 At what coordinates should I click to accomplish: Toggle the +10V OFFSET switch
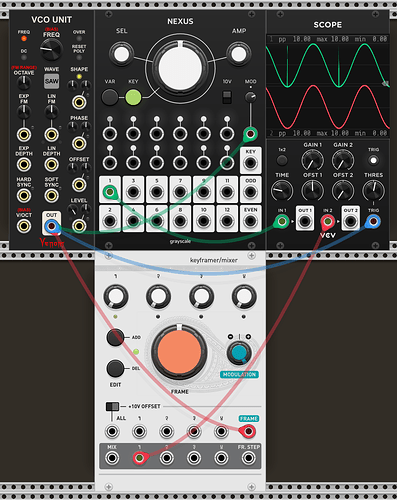point(112,407)
